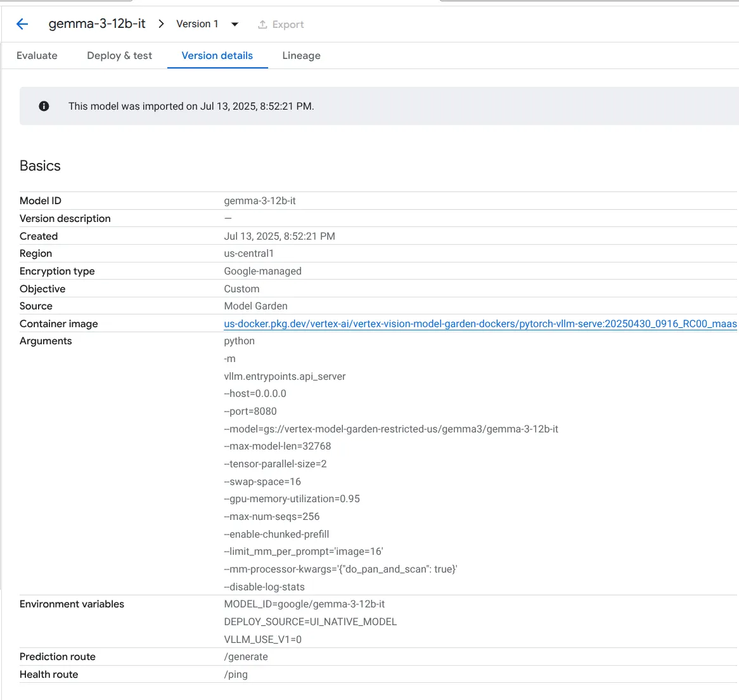
Task: Click the back arrow icon
Action: point(22,24)
